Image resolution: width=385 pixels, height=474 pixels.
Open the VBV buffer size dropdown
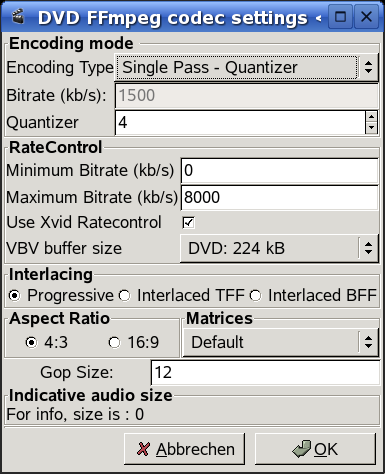coord(279,248)
